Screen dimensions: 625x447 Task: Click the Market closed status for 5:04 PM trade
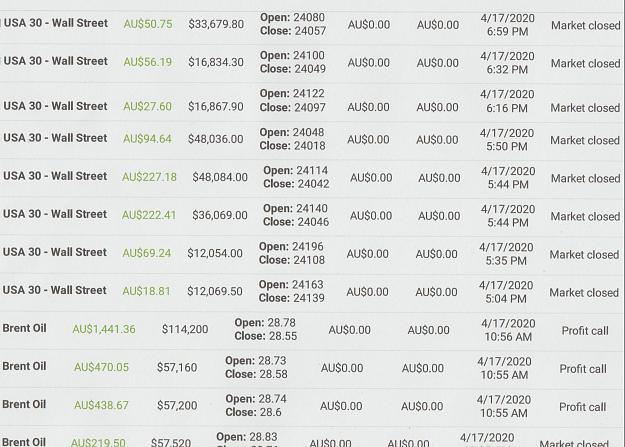[584, 293]
